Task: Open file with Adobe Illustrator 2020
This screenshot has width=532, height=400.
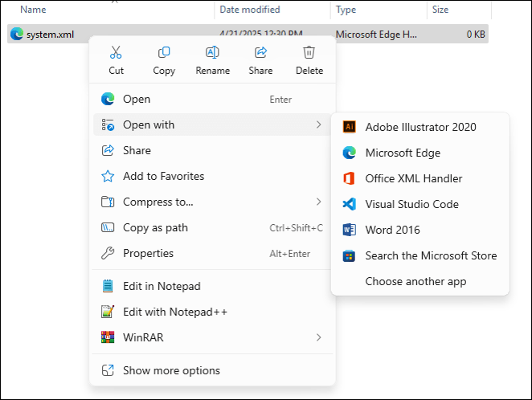Action: (420, 127)
